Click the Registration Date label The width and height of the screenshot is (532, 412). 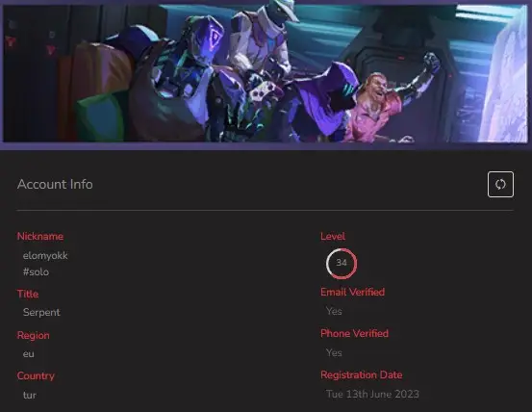362,375
